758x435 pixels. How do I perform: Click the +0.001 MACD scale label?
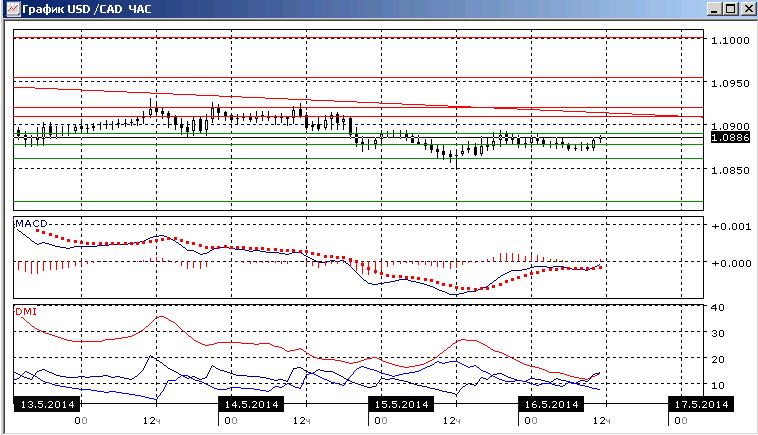coord(731,227)
